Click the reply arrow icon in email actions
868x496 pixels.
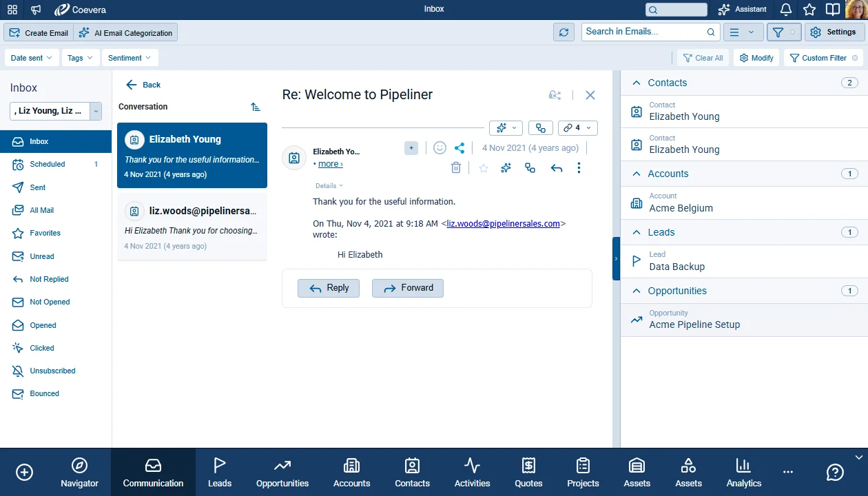click(x=557, y=167)
